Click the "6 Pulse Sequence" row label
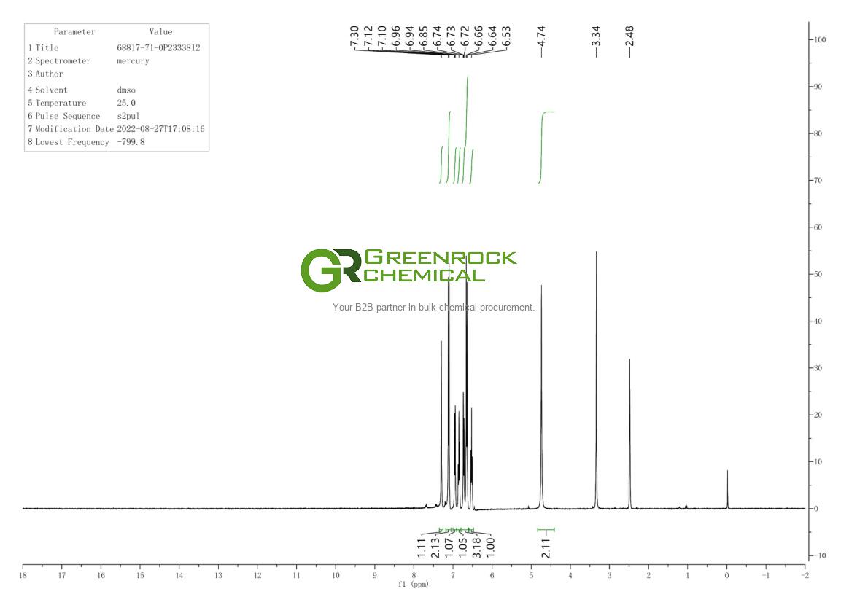The width and height of the screenshot is (868, 613). coord(64,116)
